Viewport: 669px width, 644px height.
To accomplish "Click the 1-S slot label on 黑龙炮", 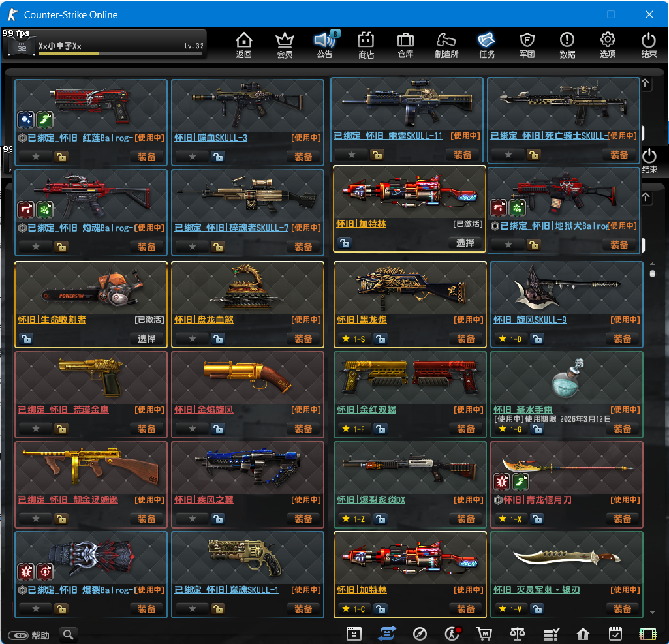I will (x=354, y=339).
